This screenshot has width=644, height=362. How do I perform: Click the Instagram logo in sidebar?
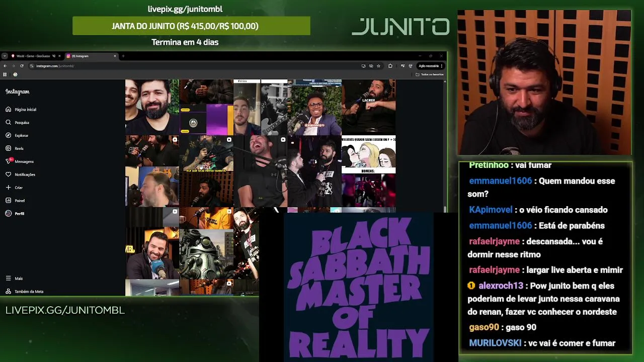[x=18, y=92]
